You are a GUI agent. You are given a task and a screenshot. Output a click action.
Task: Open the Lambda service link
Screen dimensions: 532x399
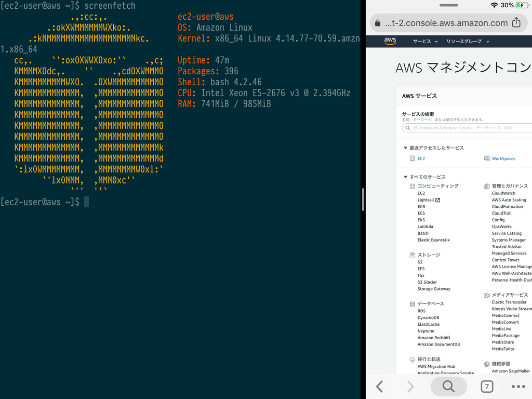[x=425, y=227]
